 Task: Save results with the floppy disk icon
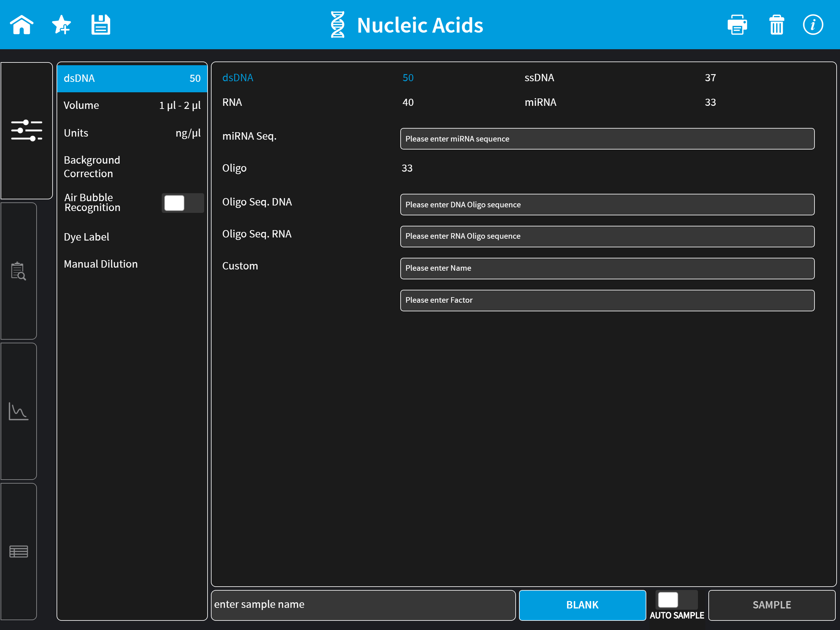[x=101, y=25]
